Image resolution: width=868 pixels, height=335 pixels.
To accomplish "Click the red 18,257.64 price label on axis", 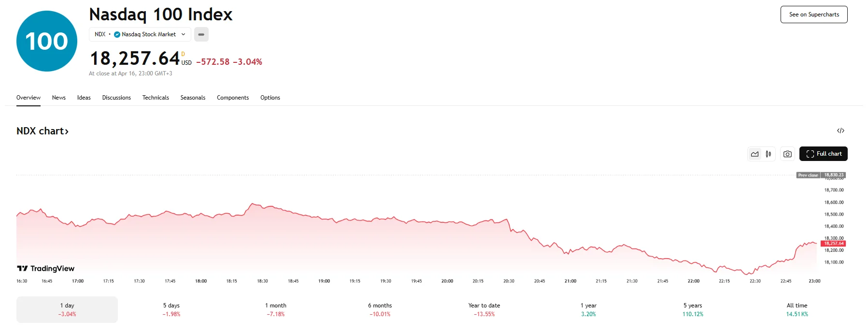I will click(x=833, y=244).
